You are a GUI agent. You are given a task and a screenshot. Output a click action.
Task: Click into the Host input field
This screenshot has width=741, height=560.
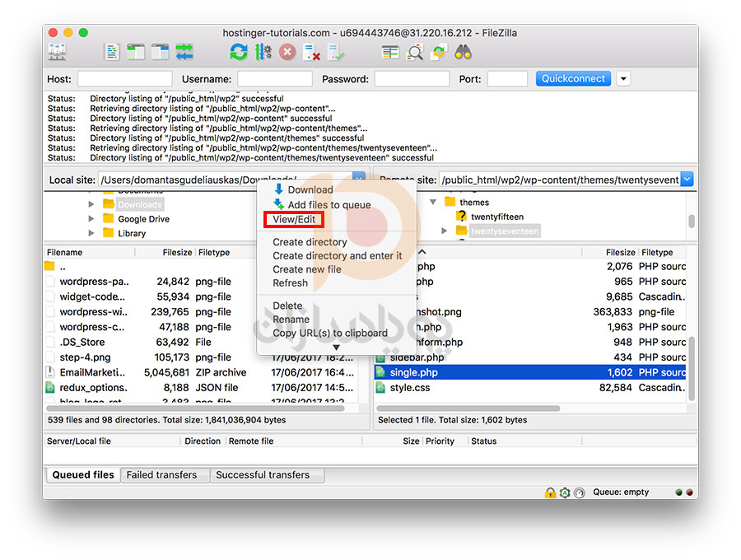tap(124, 79)
